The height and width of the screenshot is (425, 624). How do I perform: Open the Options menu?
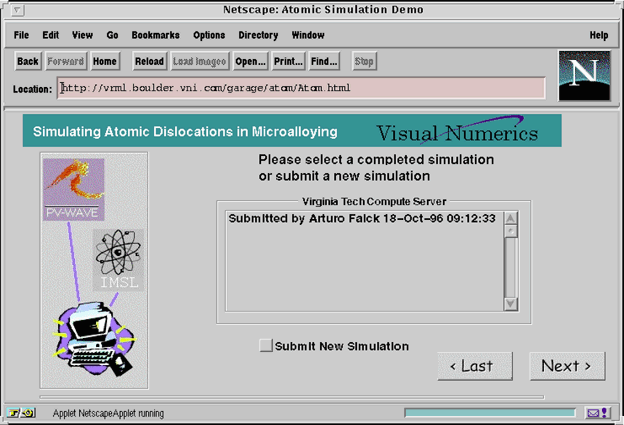coord(209,35)
